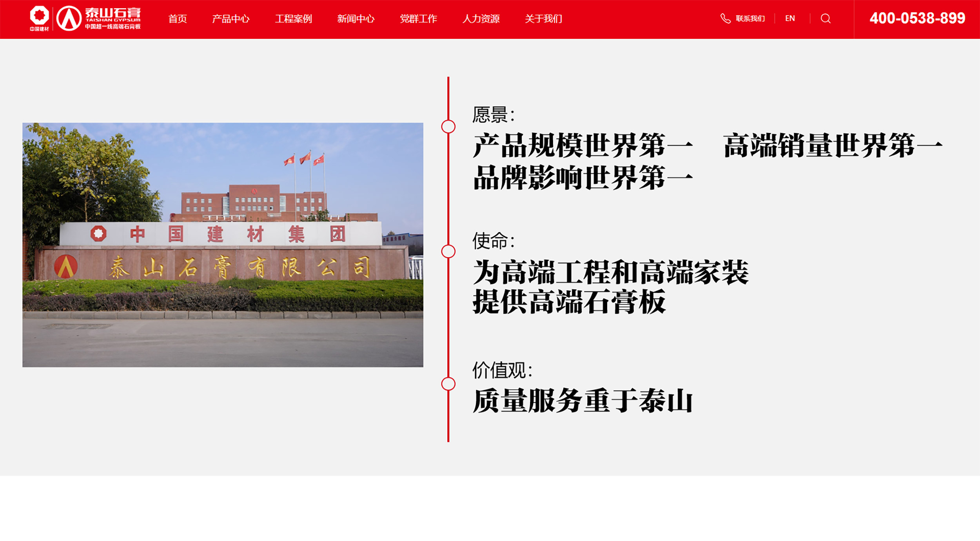Image resolution: width=980 pixels, height=541 pixels.
Task: Click the timeline circle next to 愿景
Action: click(448, 127)
